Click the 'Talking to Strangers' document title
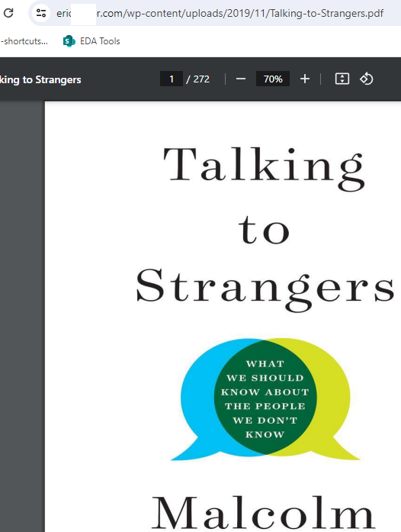Viewport: 401px width, 532px height. coord(40,79)
